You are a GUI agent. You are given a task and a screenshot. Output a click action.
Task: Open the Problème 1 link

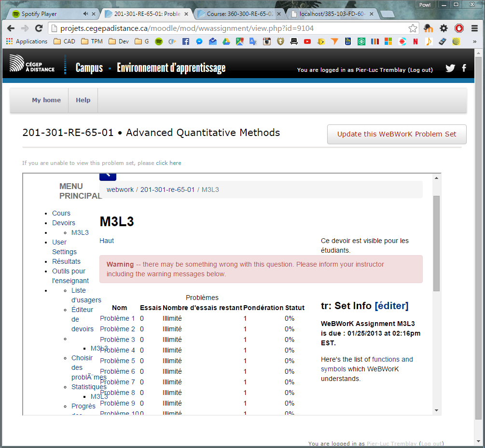[x=117, y=318]
